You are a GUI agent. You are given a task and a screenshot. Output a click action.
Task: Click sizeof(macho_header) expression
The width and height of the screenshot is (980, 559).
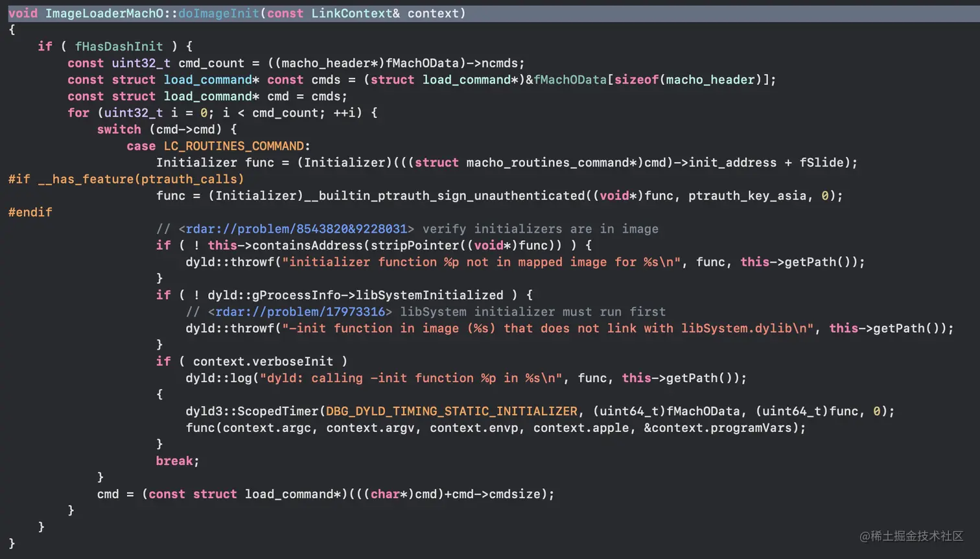pyautogui.click(x=688, y=80)
